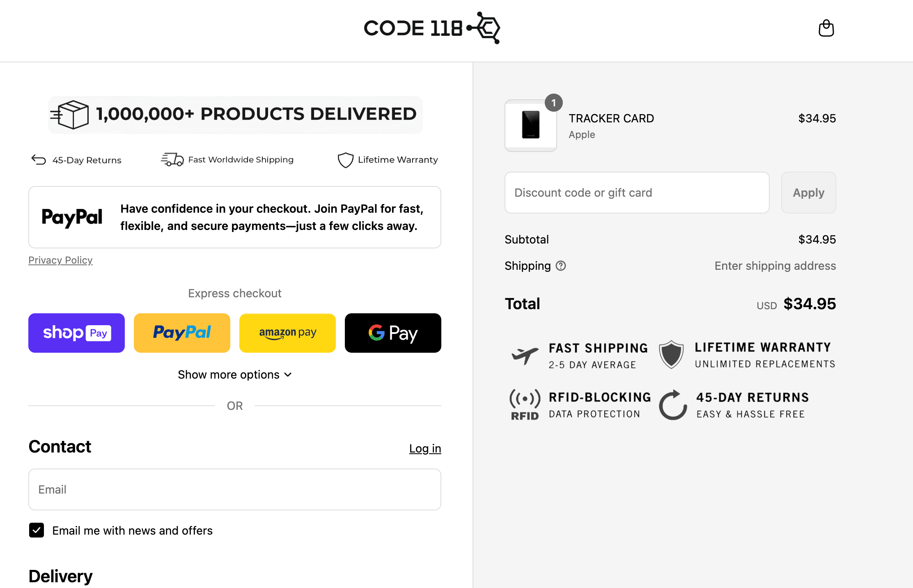Click the Discount code or gift card field
This screenshot has width=913, height=588.
(636, 193)
